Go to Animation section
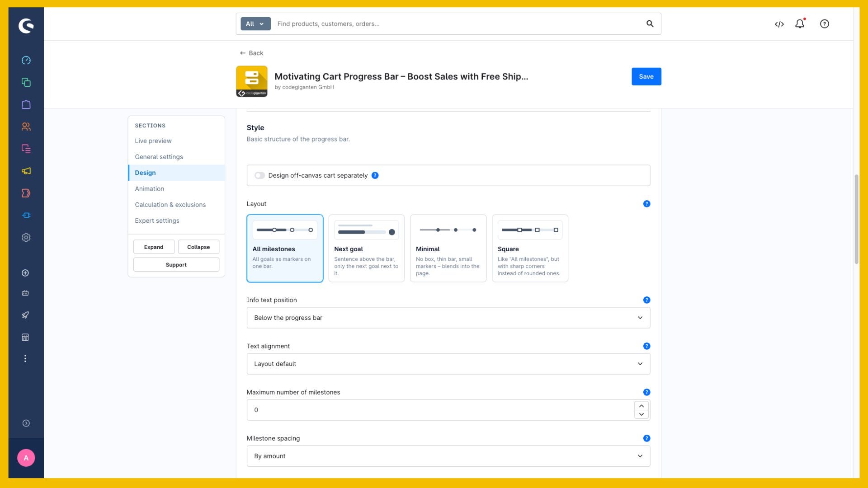The image size is (868, 488). click(176, 189)
